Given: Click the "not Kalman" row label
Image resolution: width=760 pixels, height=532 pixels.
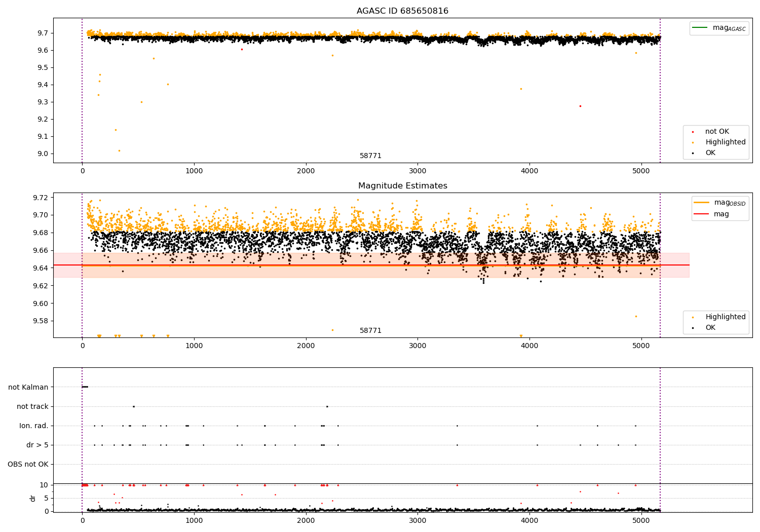Looking at the screenshot, I should point(28,387).
